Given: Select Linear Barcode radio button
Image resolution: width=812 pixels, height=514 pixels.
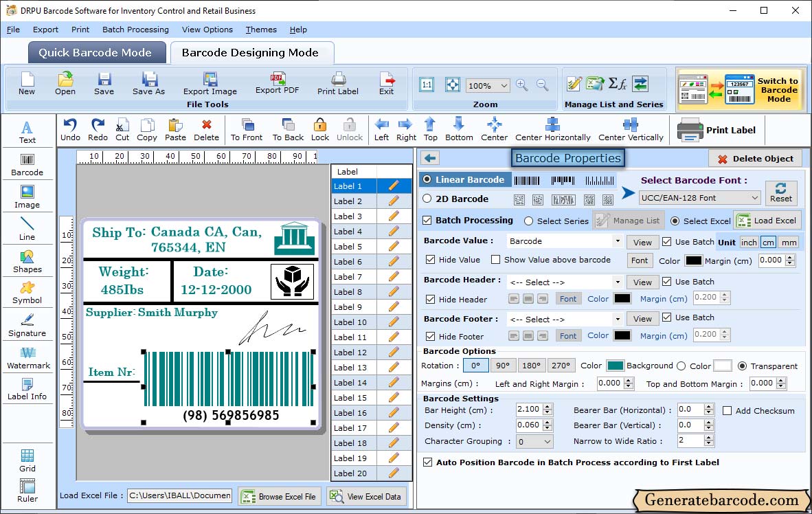Looking at the screenshot, I should pyautogui.click(x=427, y=179).
